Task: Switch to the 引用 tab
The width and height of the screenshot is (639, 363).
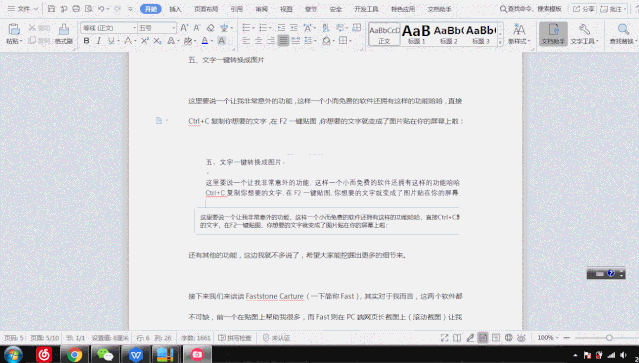Action: tap(237, 9)
